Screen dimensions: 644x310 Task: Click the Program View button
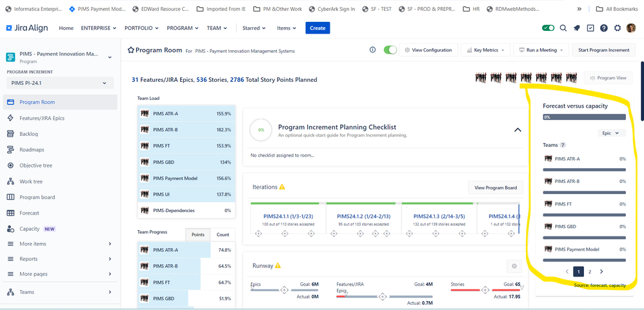pyautogui.click(x=609, y=78)
